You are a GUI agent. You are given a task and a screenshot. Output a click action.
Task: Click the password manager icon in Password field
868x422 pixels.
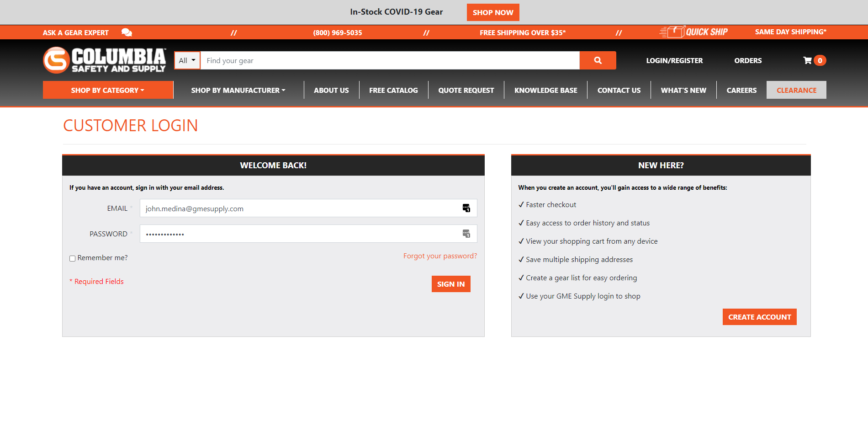point(466,234)
